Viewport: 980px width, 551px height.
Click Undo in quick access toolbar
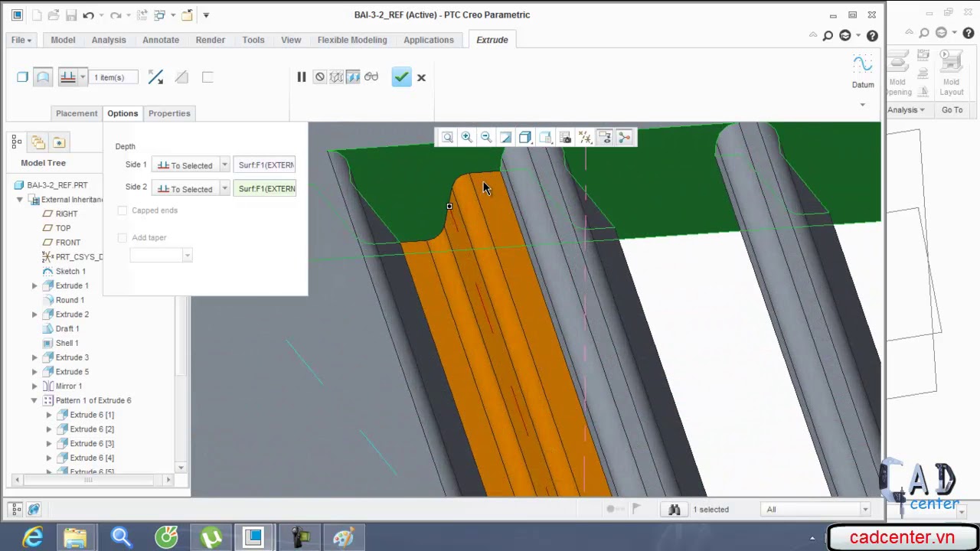click(88, 15)
